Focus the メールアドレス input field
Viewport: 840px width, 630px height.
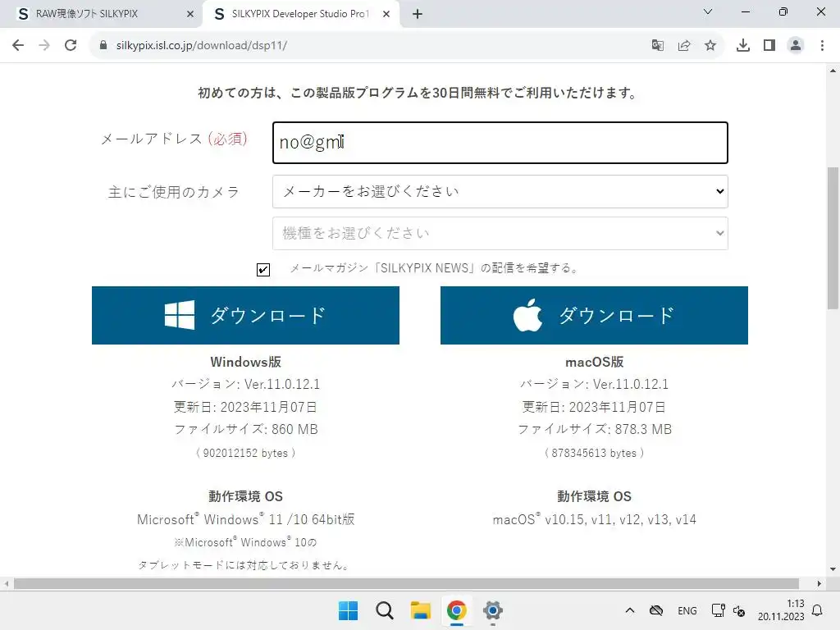(x=500, y=143)
